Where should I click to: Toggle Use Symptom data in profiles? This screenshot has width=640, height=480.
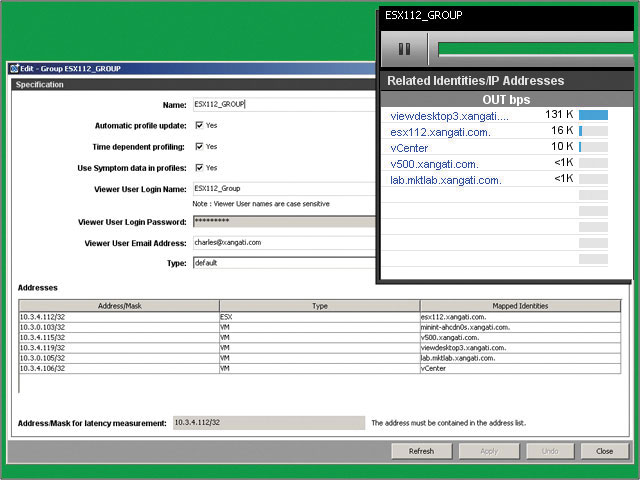[199, 168]
